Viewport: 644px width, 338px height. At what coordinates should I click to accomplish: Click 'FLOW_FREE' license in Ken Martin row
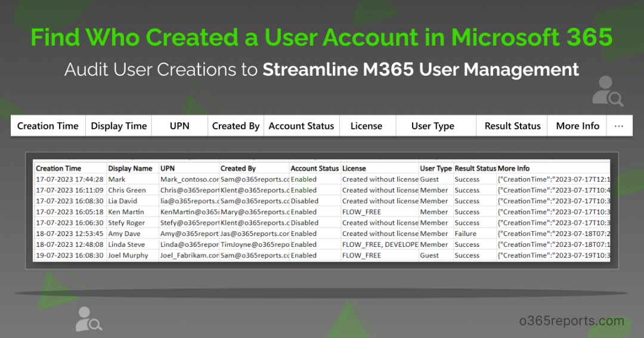[361, 212]
